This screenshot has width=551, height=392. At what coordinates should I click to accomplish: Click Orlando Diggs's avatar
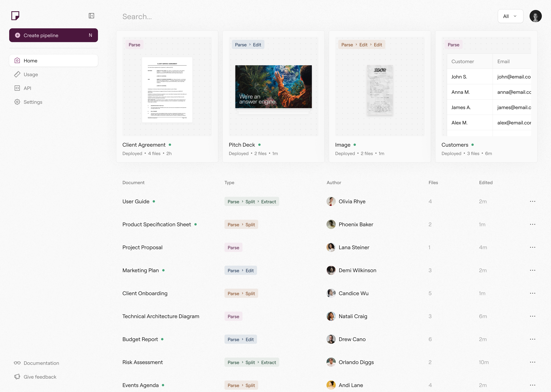point(331,362)
